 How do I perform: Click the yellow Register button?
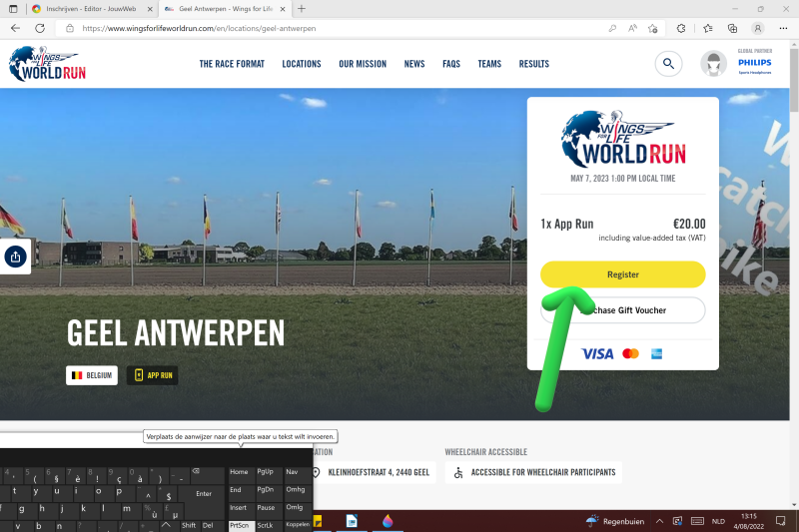click(x=622, y=274)
